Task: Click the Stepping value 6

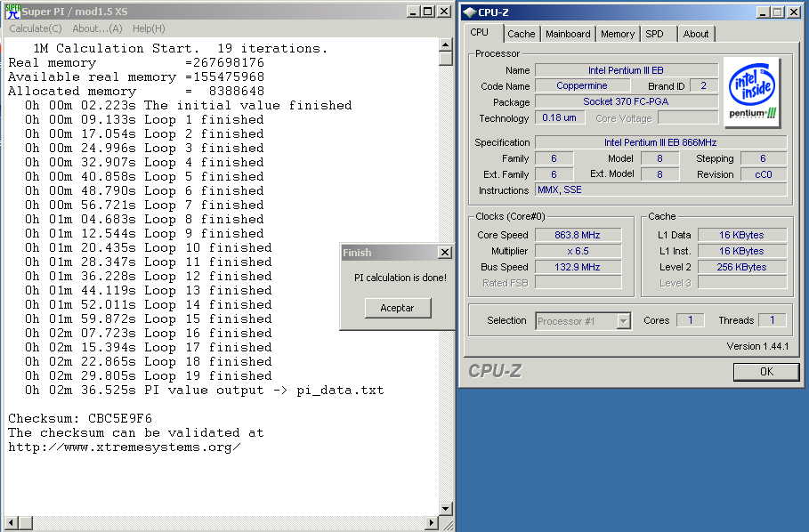Action: point(764,158)
